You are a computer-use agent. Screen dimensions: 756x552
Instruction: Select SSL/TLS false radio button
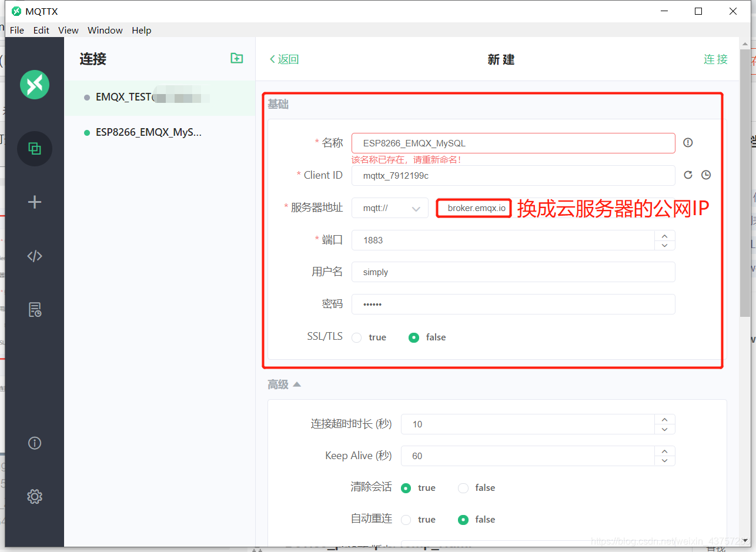(414, 337)
